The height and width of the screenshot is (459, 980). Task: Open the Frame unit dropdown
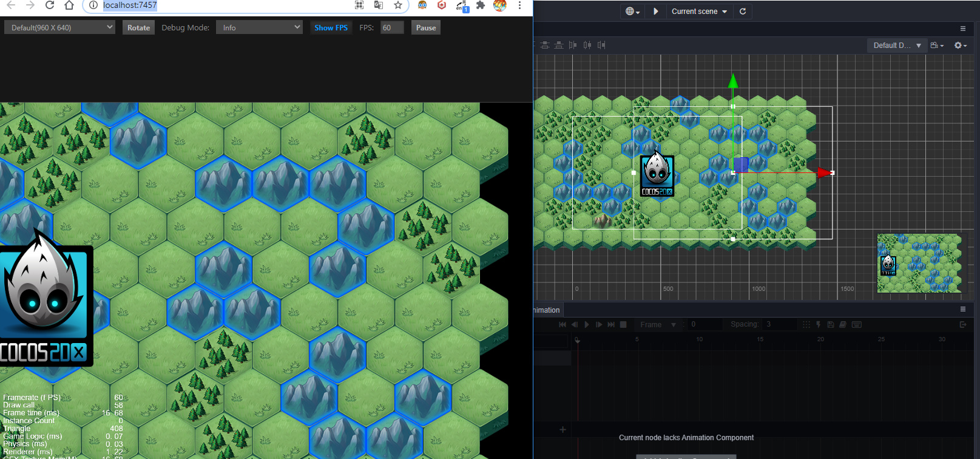(x=658, y=325)
